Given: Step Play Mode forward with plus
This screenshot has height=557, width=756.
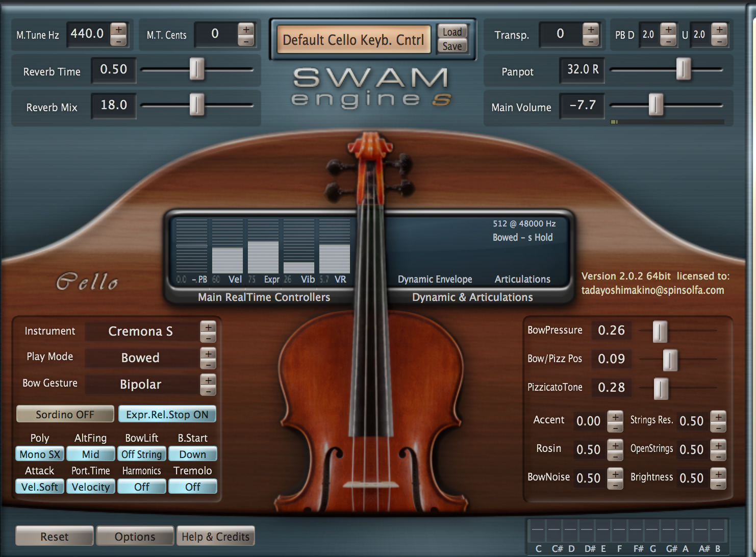Looking at the screenshot, I should pos(208,353).
